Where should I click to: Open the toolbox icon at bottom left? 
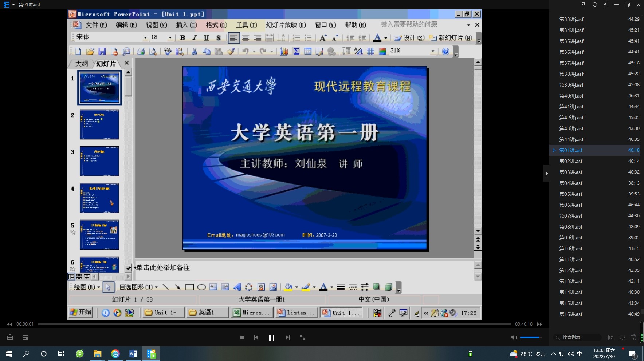click(x=10, y=337)
